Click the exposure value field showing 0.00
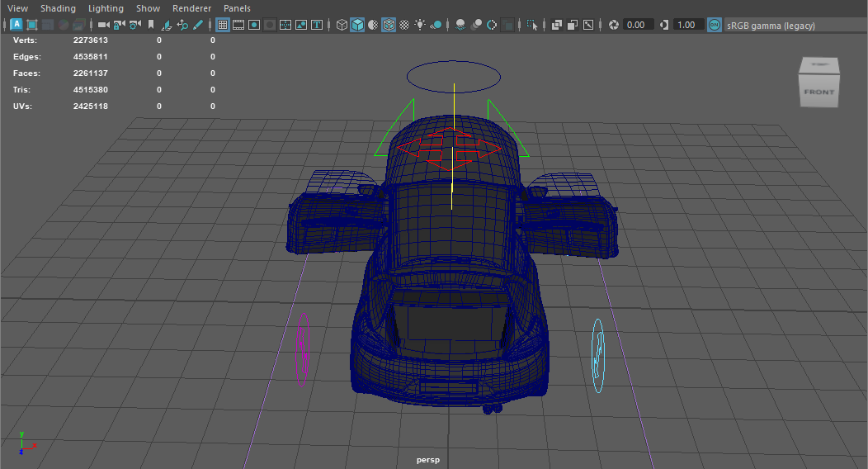Viewport: 868px width, 469px height. pos(635,25)
